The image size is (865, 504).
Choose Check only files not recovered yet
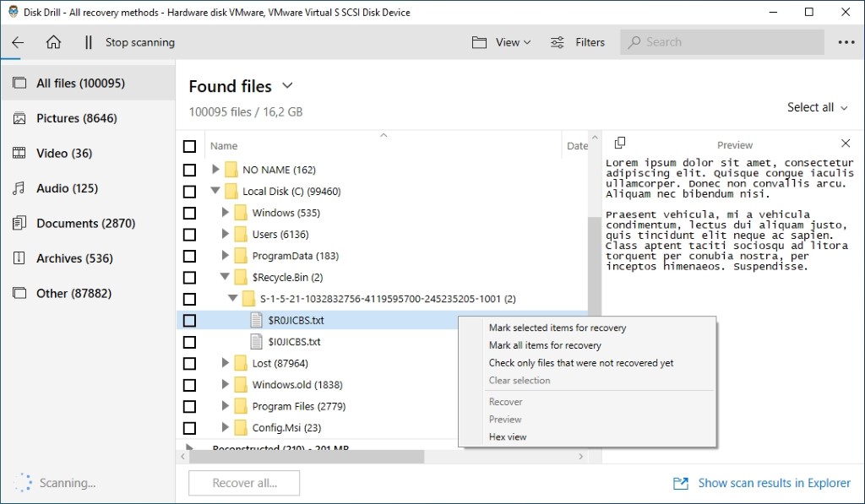pyautogui.click(x=581, y=363)
